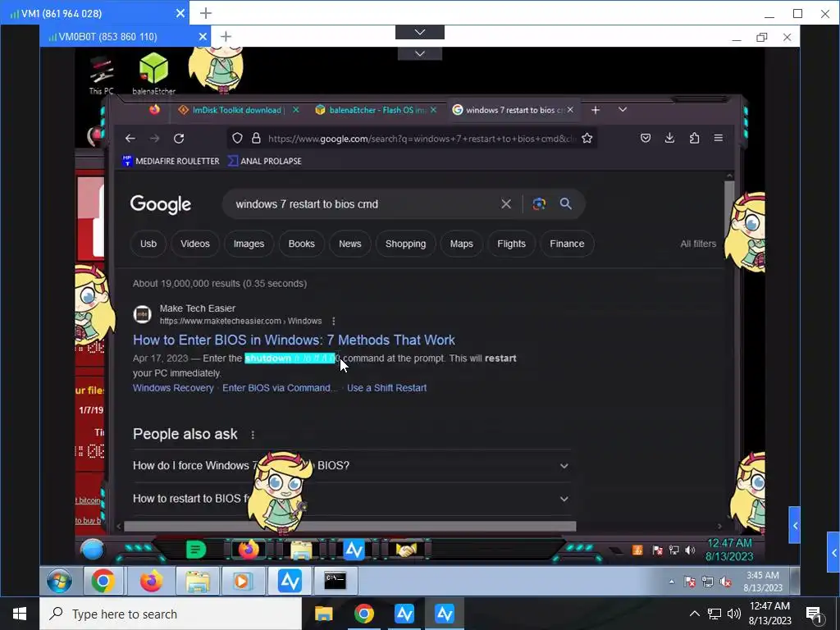Open This PC desktop icon
Viewport: 840px width, 630px height.
(x=101, y=75)
